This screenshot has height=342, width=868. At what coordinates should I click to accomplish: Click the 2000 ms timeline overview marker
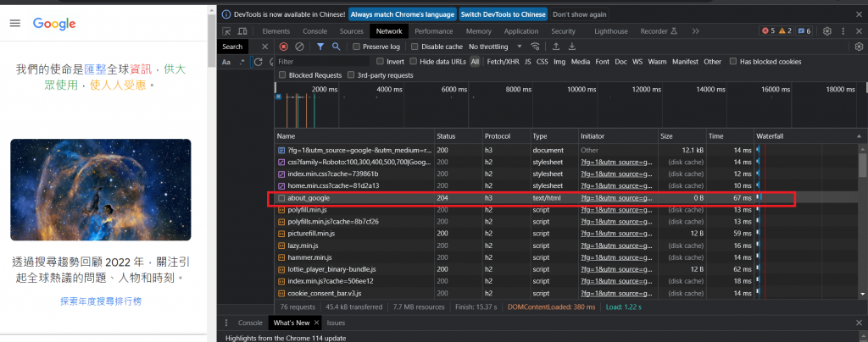click(x=324, y=90)
